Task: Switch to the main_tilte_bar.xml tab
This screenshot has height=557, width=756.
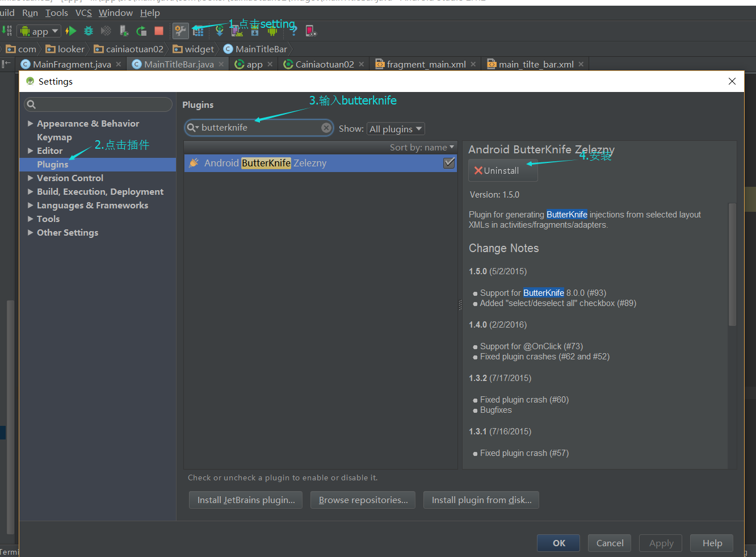Action: point(535,64)
